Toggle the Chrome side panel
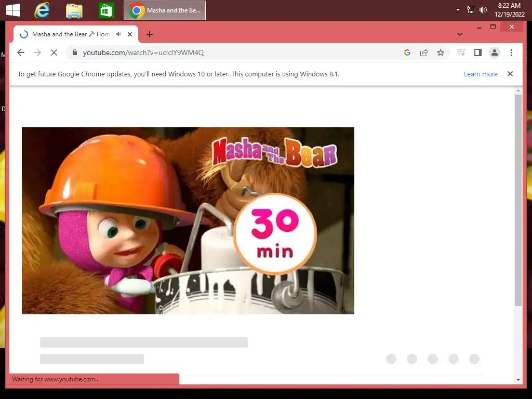This screenshot has height=399, width=532. tap(478, 52)
